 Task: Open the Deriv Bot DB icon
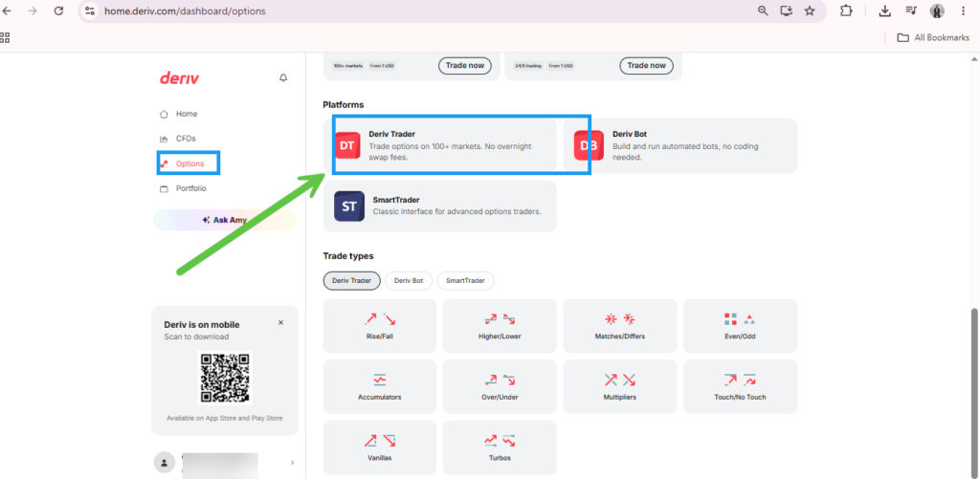pyautogui.click(x=589, y=145)
